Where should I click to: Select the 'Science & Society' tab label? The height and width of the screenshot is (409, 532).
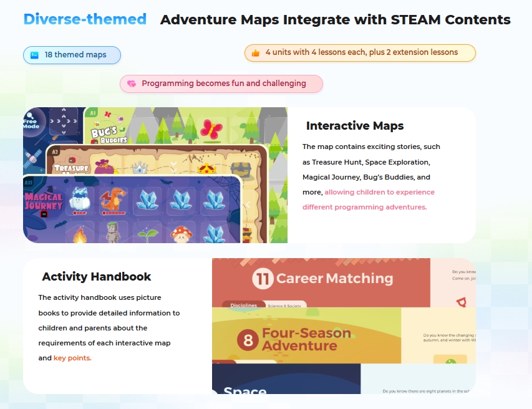point(284,306)
